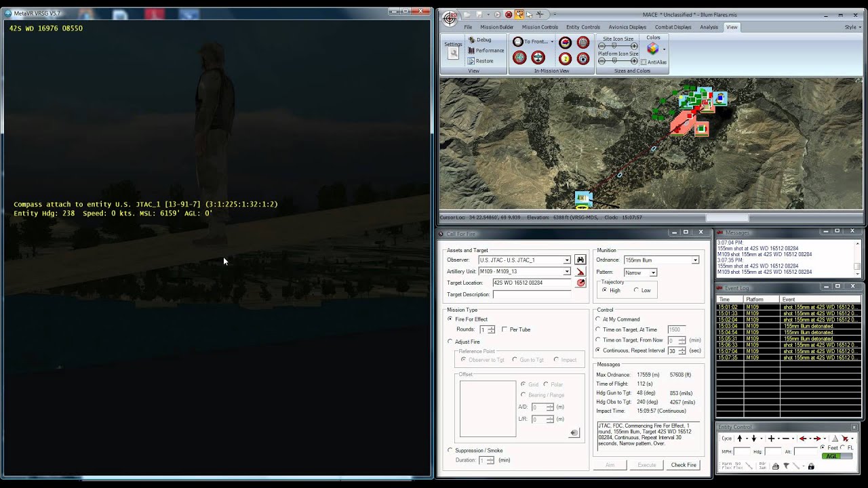
Task: Select the Adjust Fire radio button
Action: (x=450, y=342)
